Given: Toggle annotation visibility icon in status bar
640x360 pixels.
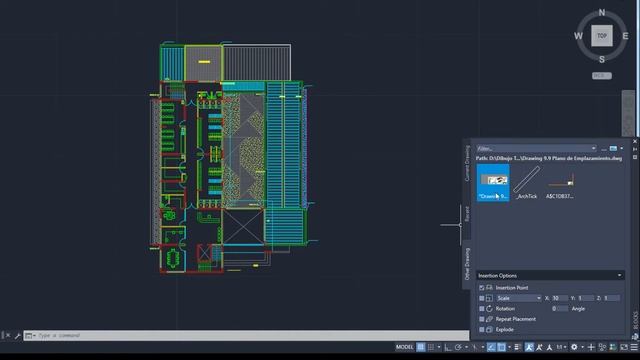Looking at the screenshot, I should click(529, 347).
